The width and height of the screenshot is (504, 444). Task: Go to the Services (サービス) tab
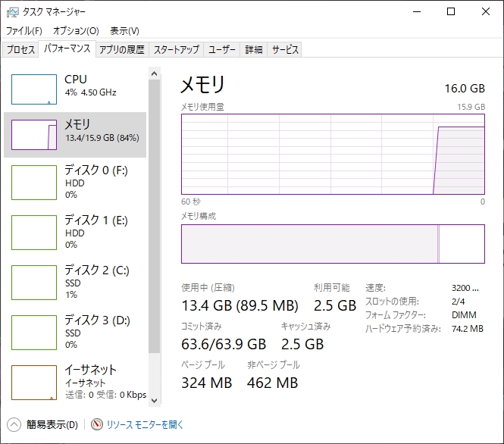[285, 50]
